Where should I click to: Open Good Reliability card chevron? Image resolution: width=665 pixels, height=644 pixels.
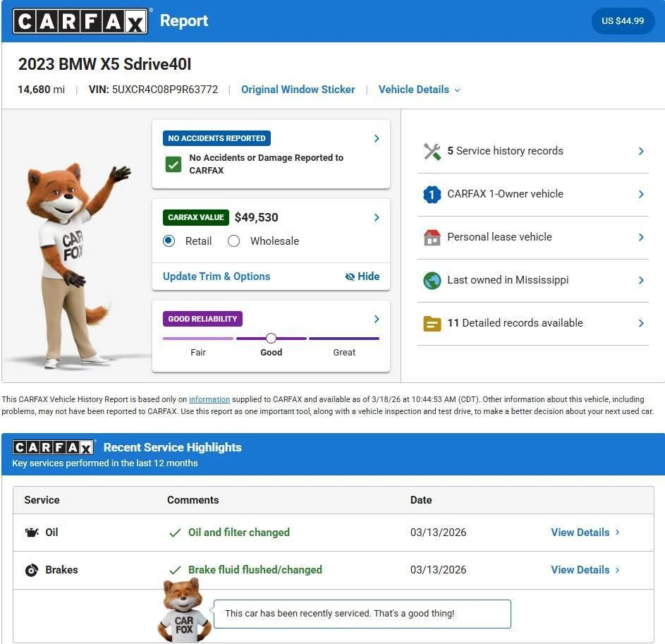click(x=377, y=319)
